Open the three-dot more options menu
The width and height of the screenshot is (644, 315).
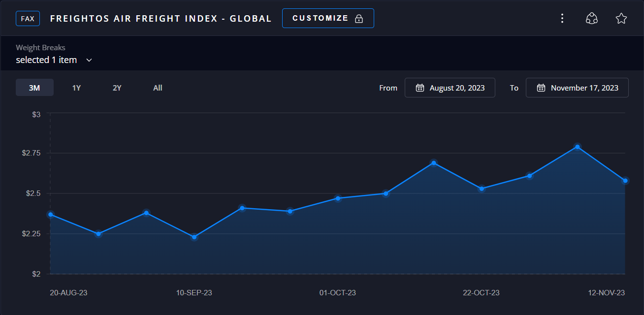pyautogui.click(x=562, y=19)
